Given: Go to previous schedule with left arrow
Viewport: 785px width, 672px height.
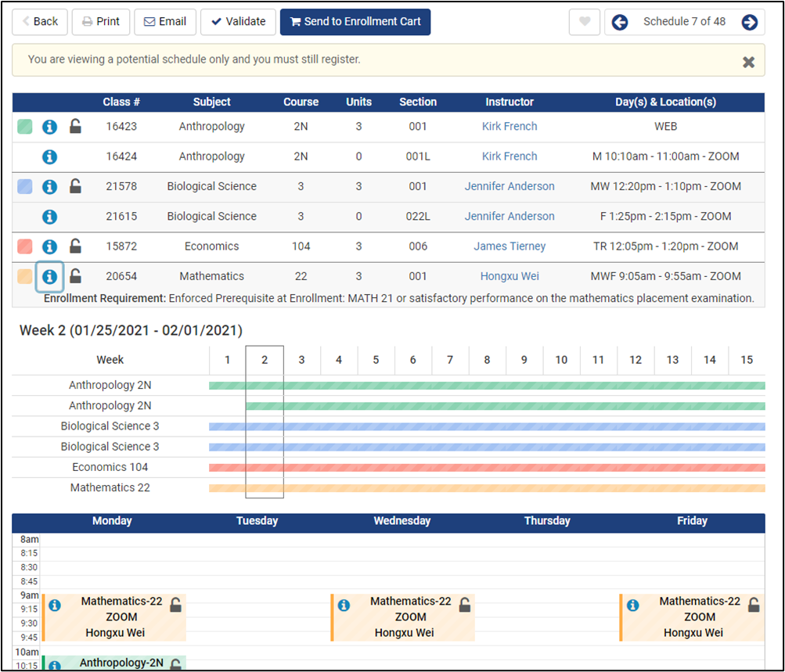Looking at the screenshot, I should [x=619, y=22].
